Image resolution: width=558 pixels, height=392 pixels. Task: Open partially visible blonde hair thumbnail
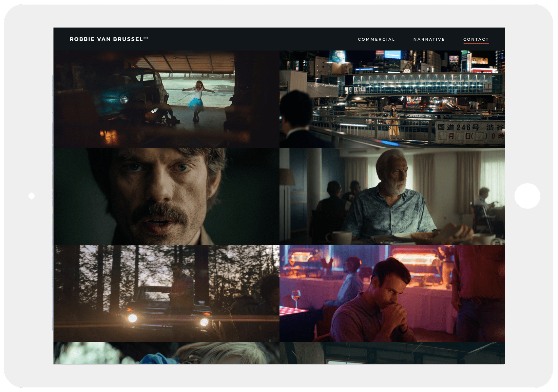click(x=166, y=353)
